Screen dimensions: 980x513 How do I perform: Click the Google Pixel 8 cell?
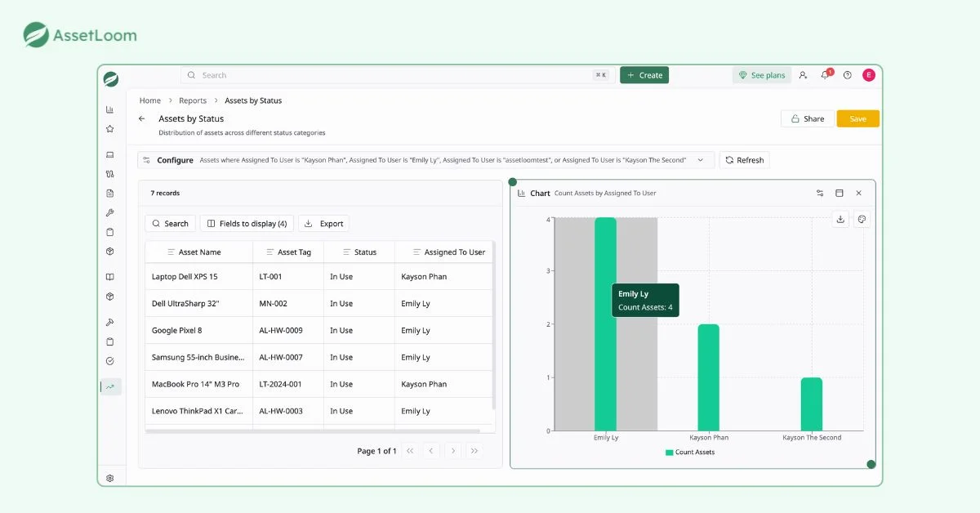199,331
